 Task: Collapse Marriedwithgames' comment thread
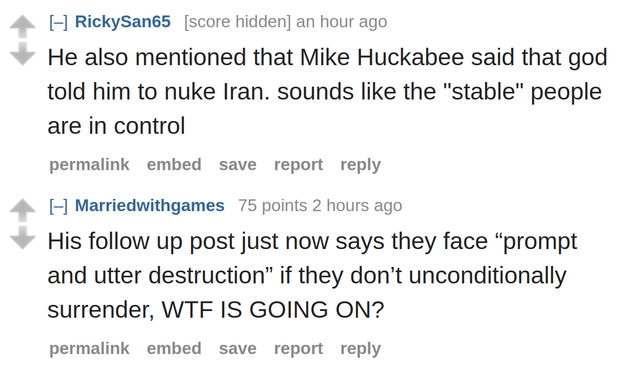click(59, 206)
